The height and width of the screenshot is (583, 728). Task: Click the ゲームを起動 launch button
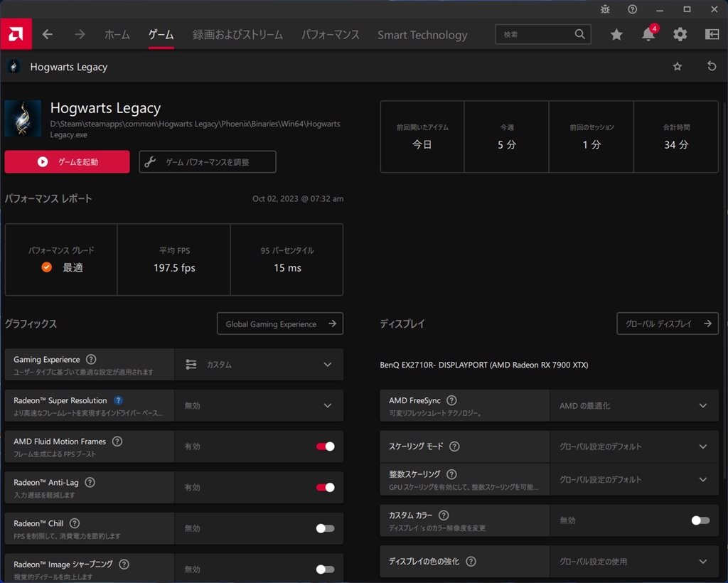[x=68, y=162]
